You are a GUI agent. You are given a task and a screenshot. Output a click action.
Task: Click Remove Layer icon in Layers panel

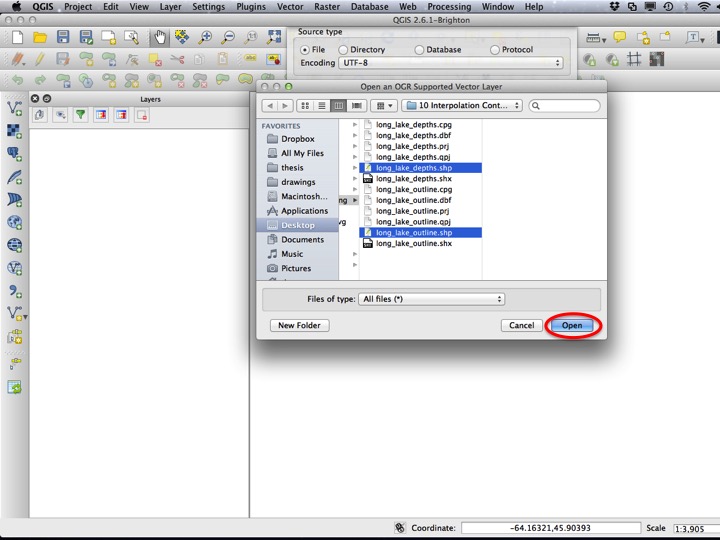(x=142, y=115)
